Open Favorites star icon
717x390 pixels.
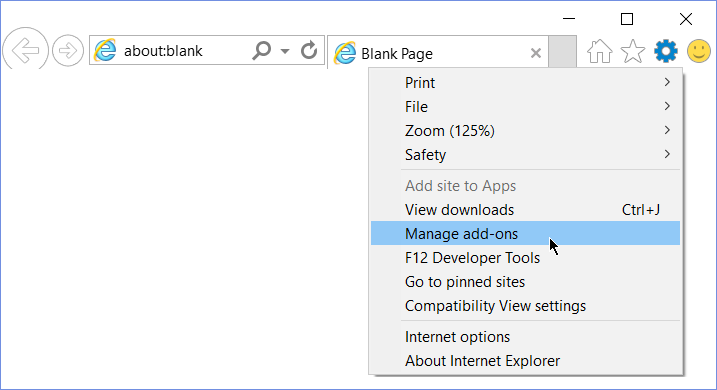(x=633, y=51)
